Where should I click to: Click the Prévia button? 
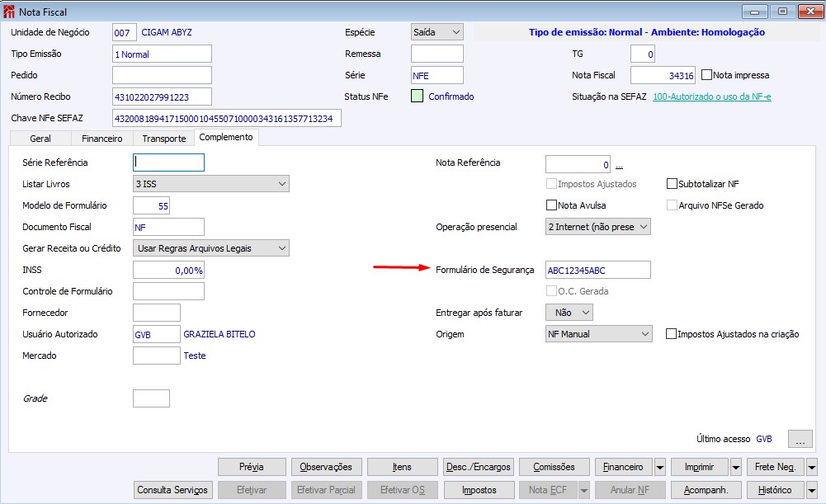coord(252,467)
